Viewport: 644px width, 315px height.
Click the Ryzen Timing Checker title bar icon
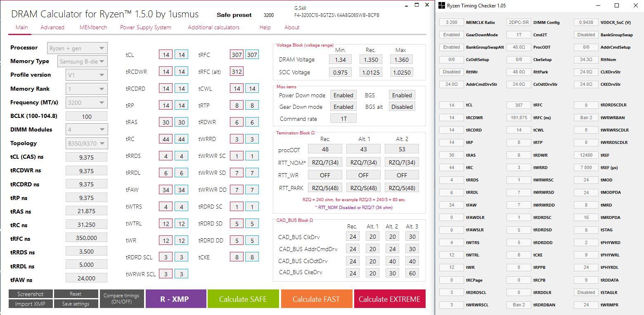point(442,6)
